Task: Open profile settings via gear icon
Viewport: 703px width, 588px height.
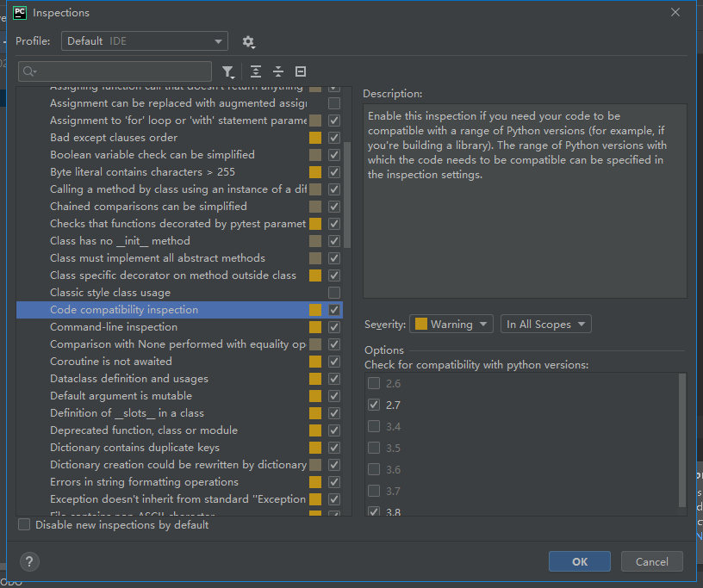Action: click(x=249, y=40)
